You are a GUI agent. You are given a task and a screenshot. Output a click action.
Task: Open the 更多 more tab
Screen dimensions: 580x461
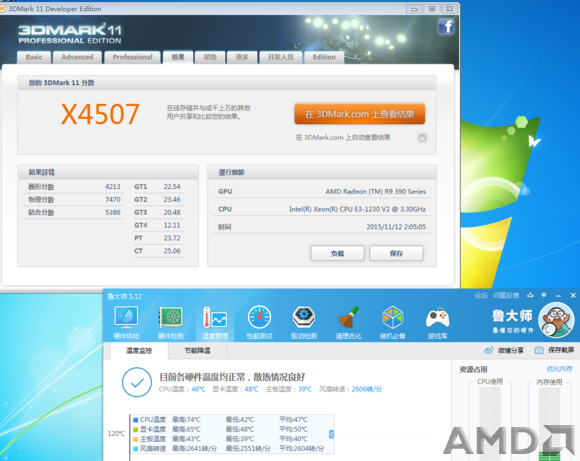click(x=242, y=57)
